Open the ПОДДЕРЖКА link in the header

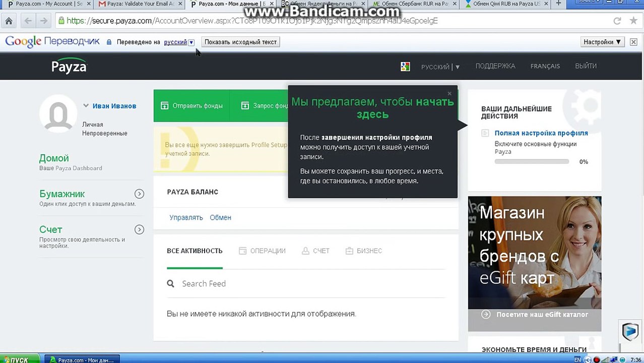tap(495, 66)
